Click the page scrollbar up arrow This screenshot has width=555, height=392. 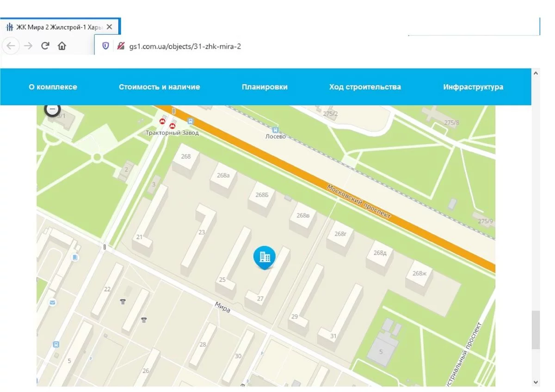coord(536,73)
